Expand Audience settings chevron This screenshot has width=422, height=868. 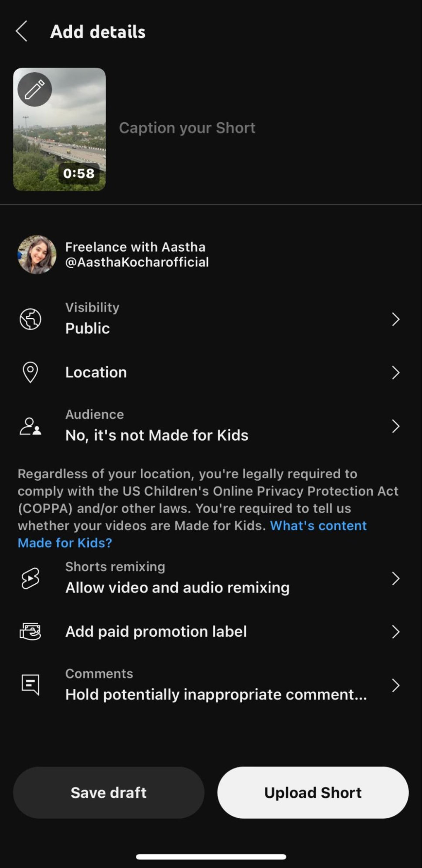396,426
